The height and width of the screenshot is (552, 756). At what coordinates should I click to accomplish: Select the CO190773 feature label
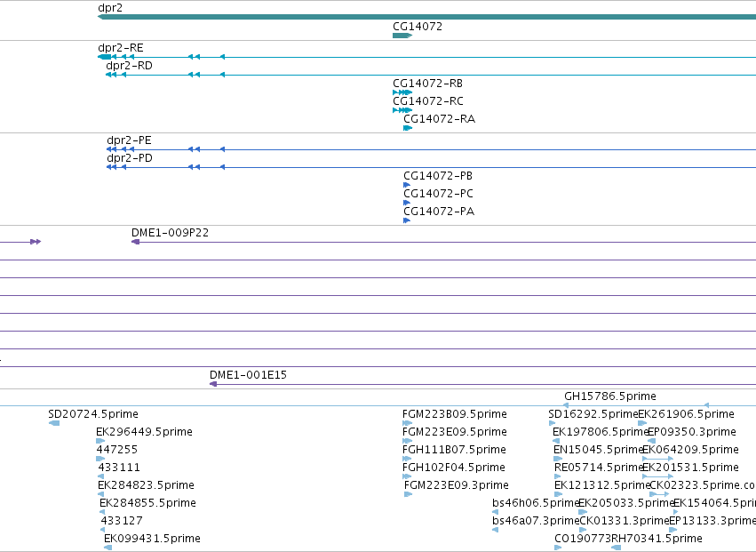coord(583,539)
